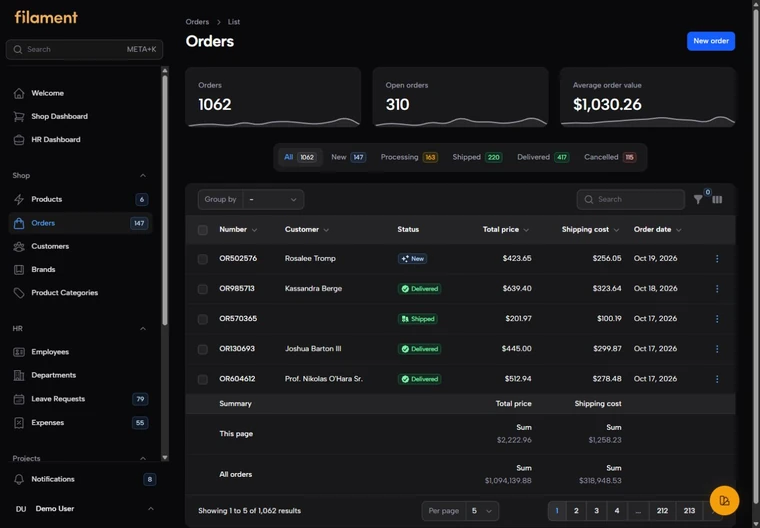Check the box for order OR130693
Image resolution: width=760 pixels, height=528 pixels.
203,349
